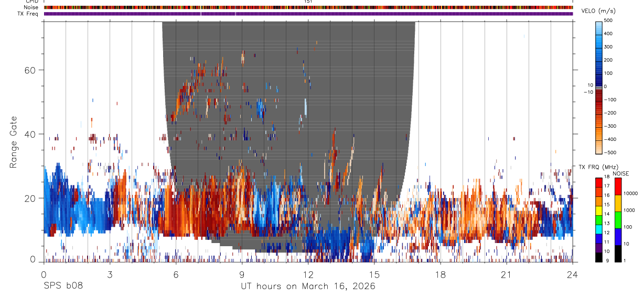Click the 500 tick on velocity scale
This screenshot has height=297, width=644.
608,20
